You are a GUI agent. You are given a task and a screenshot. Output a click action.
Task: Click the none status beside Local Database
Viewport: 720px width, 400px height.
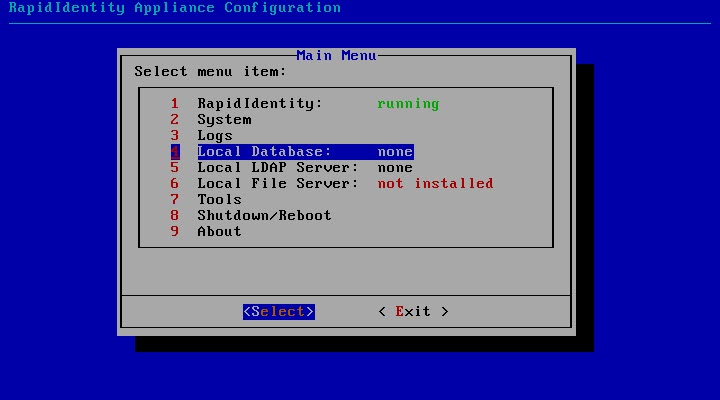coord(395,152)
